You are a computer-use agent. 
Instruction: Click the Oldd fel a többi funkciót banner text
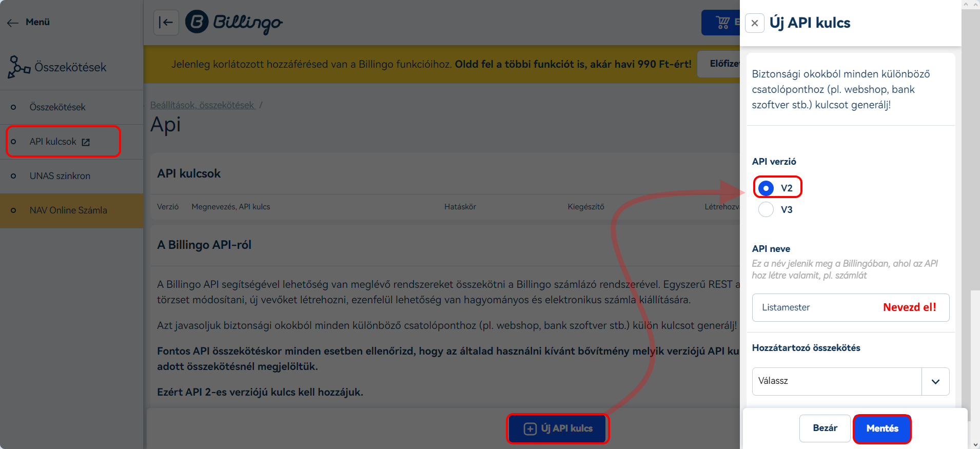click(573, 64)
